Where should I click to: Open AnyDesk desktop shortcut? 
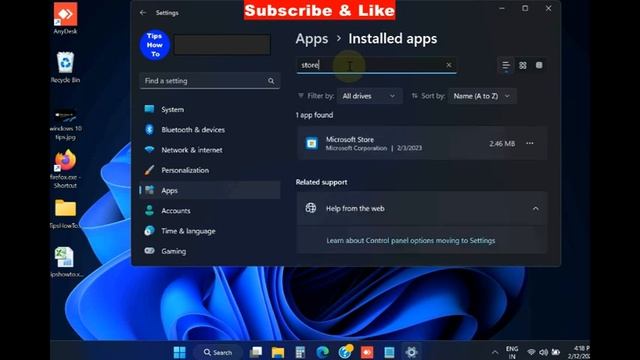click(65, 19)
